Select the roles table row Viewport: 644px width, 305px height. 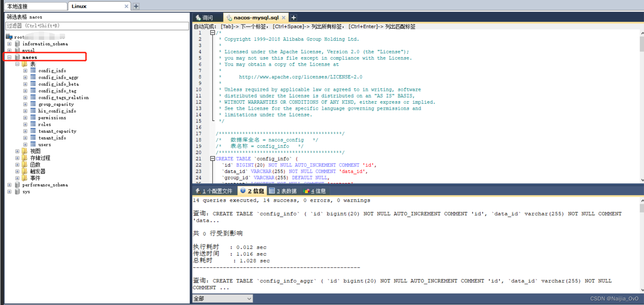coord(44,124)
